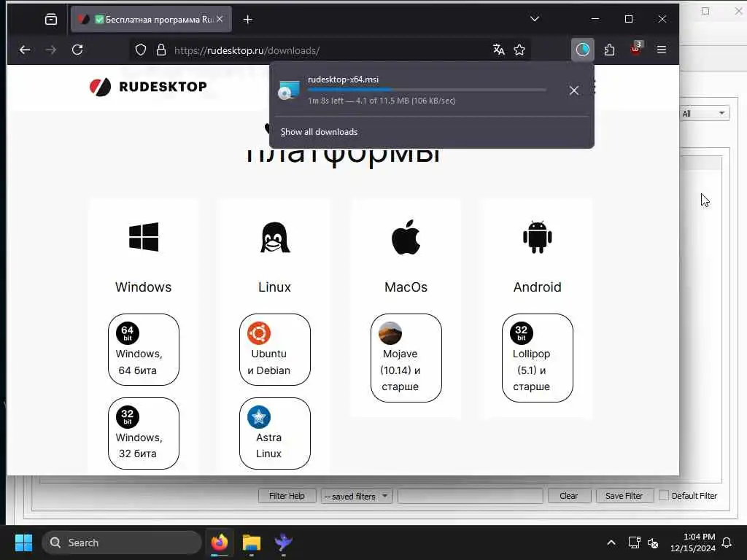This screenshot has width=747, height=560.
Task: Open the taskbar clock and date
Action: [693, 542]
